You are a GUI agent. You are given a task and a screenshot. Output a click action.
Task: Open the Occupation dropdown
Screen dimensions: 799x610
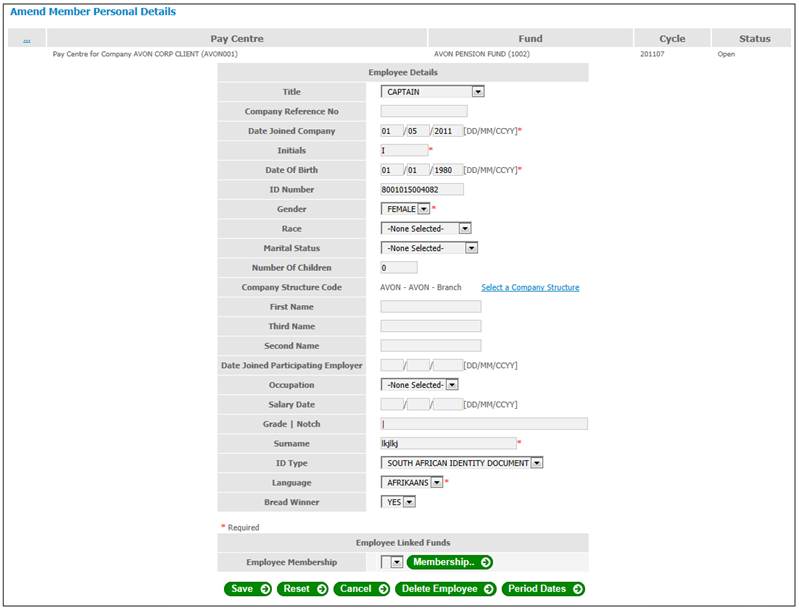(419, 385)
